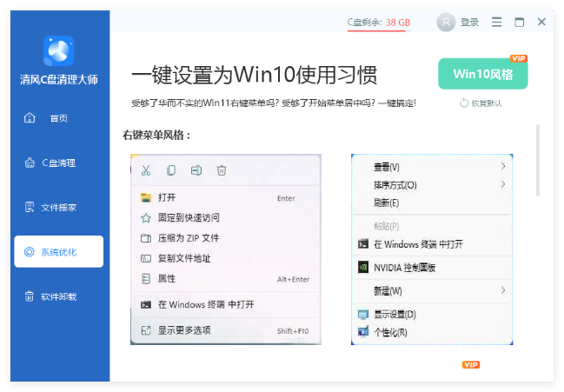Click the personalize icon beside 个性化(R)
The image size is (564, 392).
[363, 331]
